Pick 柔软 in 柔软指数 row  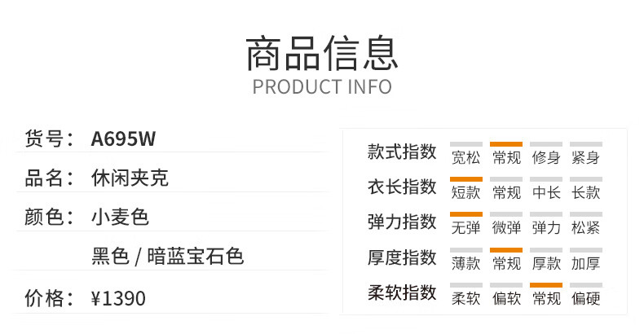pyautogui.click(x=465, y=298)
